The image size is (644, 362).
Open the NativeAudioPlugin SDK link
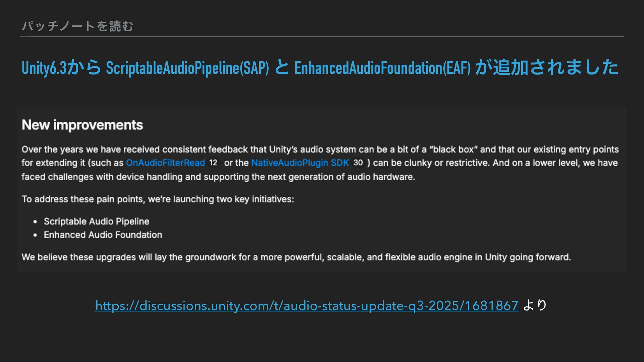tap(300, 163)
